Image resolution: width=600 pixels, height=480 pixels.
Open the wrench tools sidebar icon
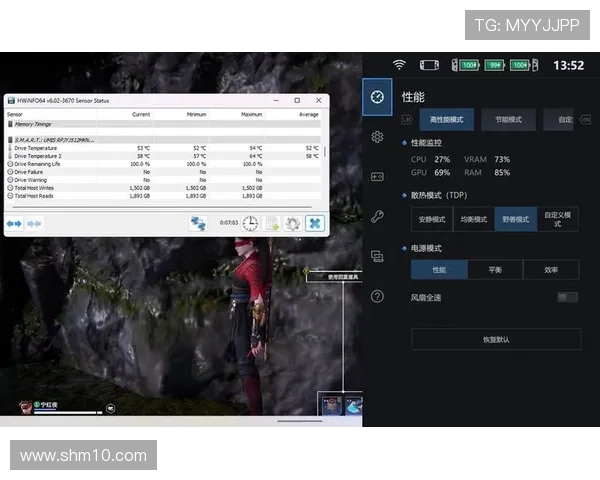pos(377,216)
